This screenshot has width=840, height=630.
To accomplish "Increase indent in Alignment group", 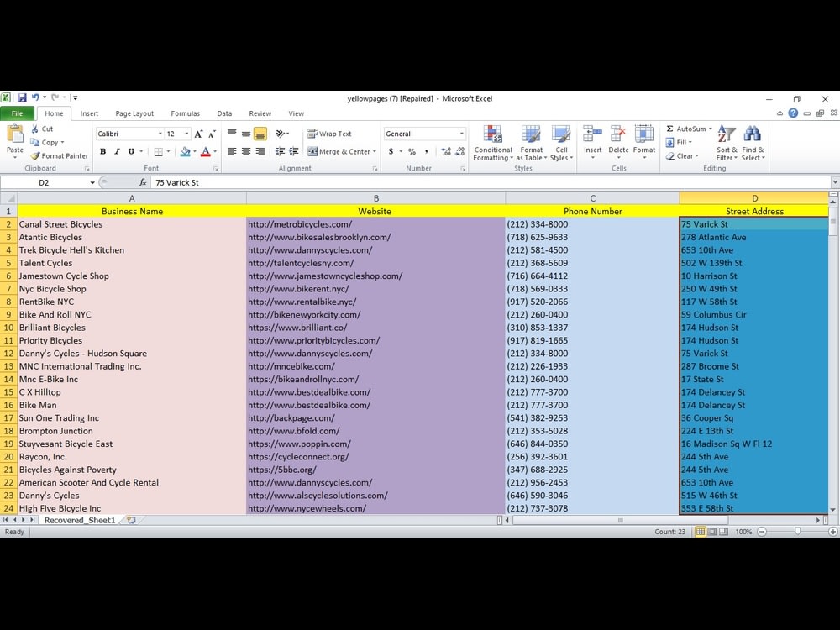I will click(294, 151).
